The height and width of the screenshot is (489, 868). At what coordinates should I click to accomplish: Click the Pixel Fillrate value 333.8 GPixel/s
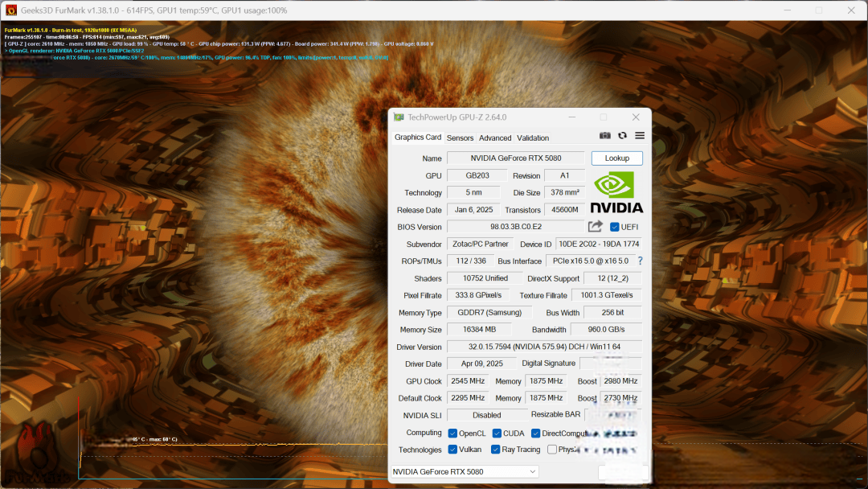pos(478,295)
